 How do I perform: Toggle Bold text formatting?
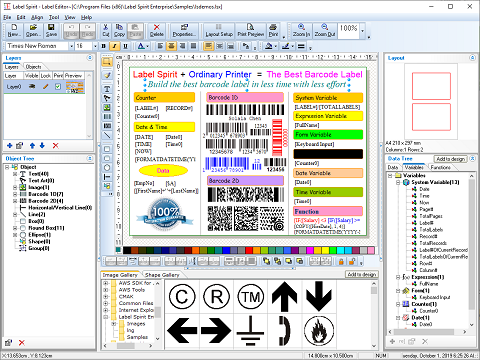(x=104, y=46)
